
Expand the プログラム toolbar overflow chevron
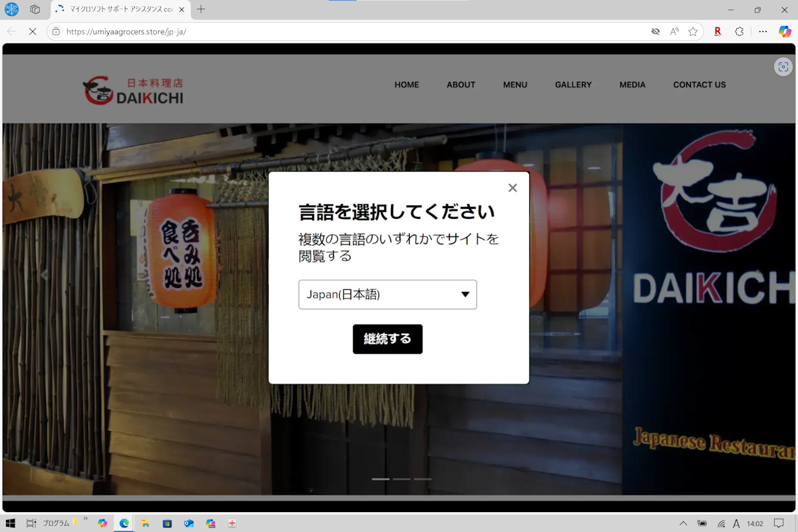[85, 519]
